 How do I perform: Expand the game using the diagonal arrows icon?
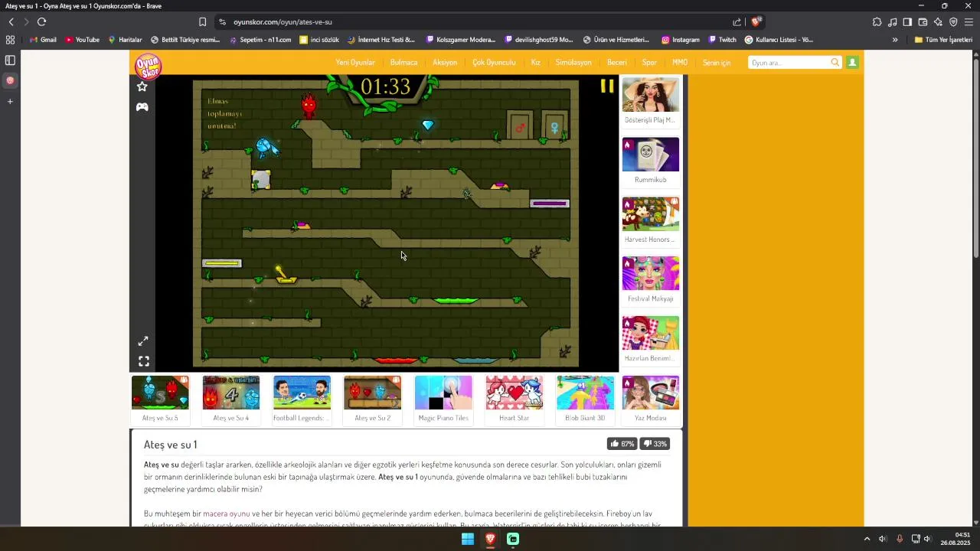143,341
